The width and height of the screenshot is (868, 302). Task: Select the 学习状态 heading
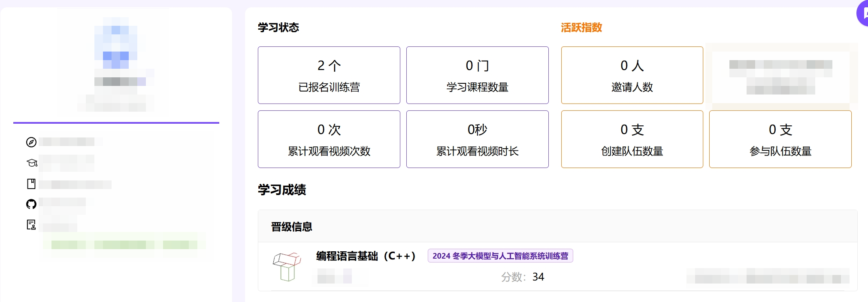point(278,27)
